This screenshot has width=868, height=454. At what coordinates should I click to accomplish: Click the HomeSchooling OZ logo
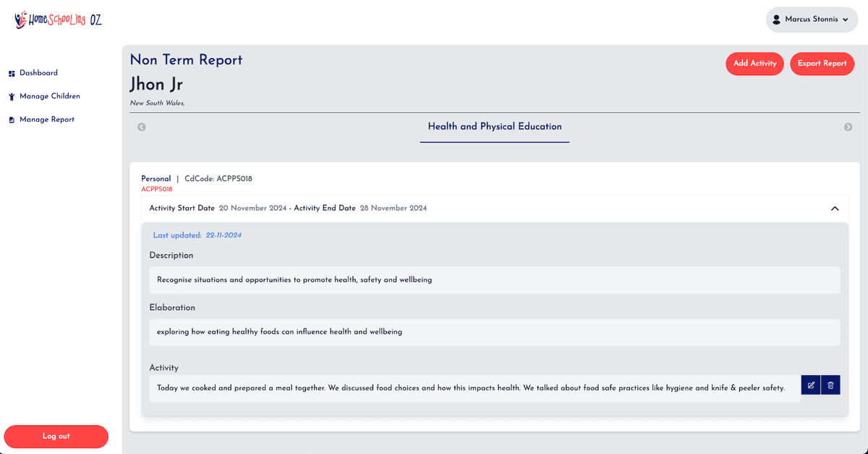(58, 20)
